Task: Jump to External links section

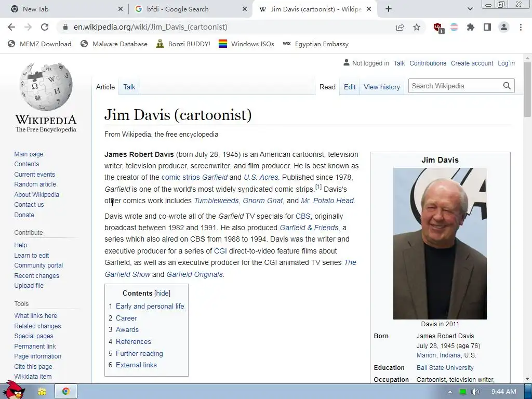Action: pyautogui.click(x=137, y=365)
